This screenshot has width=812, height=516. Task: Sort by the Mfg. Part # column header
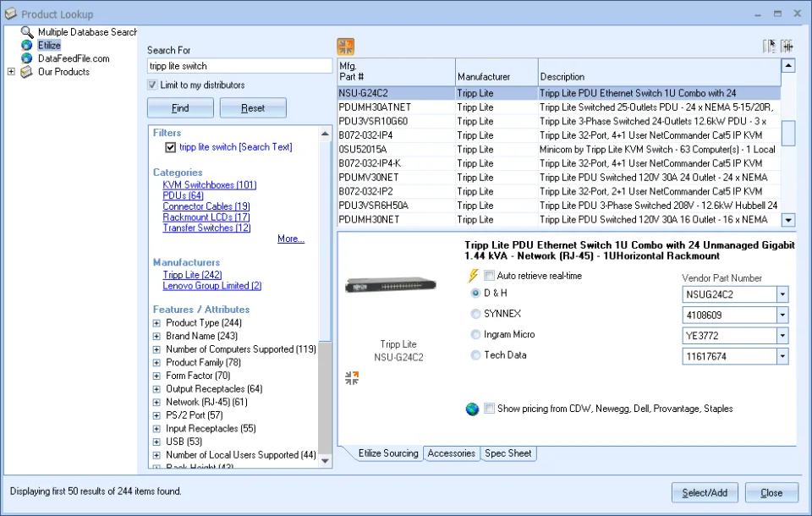pos(396,72)
